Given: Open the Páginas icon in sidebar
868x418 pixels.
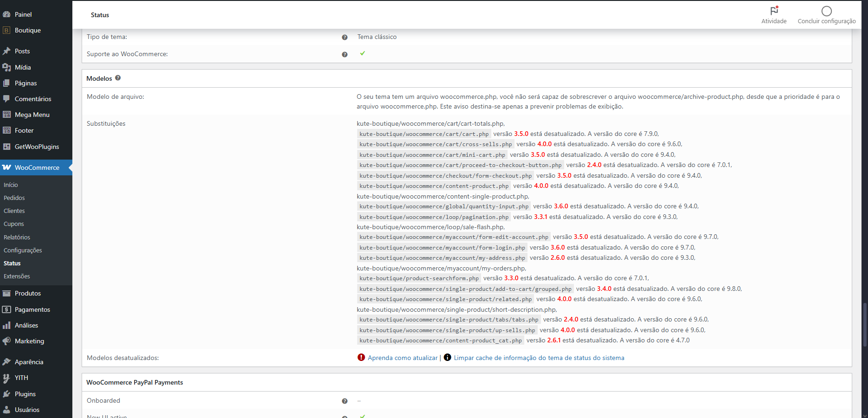Looking at the screenshot, I should point(6,83).
